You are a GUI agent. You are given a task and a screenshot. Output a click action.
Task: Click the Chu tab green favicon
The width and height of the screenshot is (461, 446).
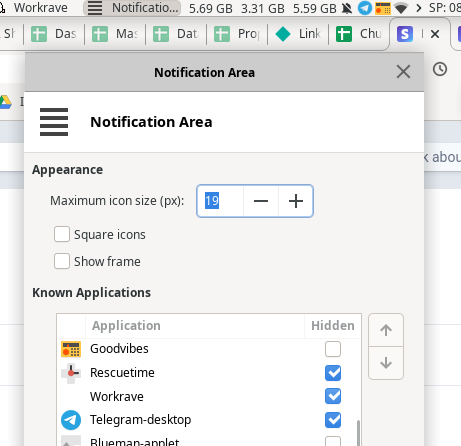344,34
